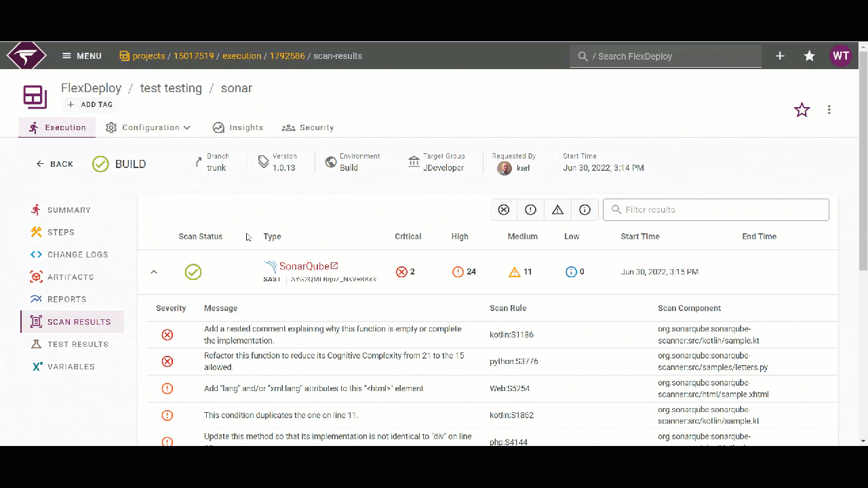
Task: Open breadcrumb project 15017519
Action: [194, 56]
